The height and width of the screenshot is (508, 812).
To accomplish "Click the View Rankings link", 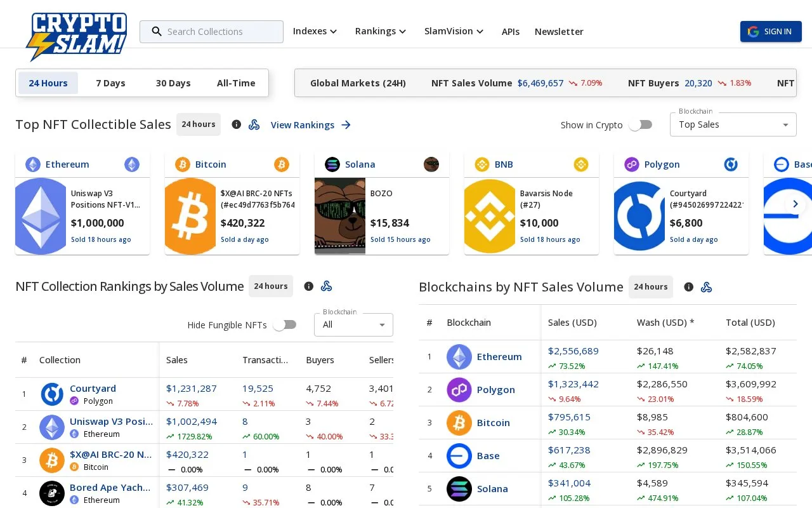I will [311, 125].
